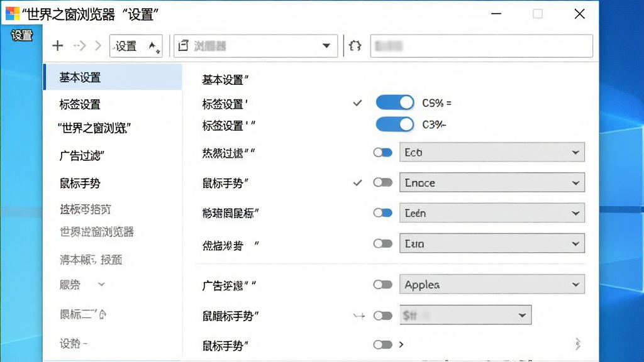Select 标签设置 in the sidebar
Image resolution: width=644 pixels, height=362 pixels.
80,104
